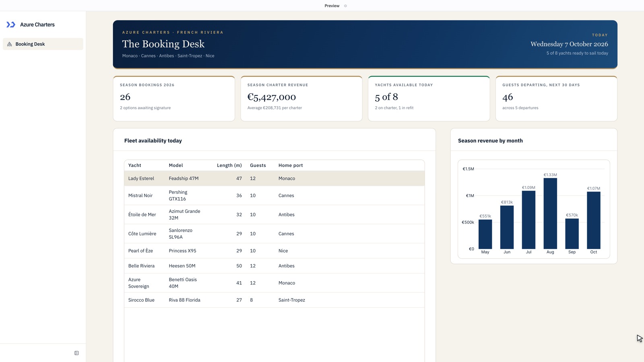Click the Season Charter Revenue card
644x362 pixels.
tap(301, 99)
